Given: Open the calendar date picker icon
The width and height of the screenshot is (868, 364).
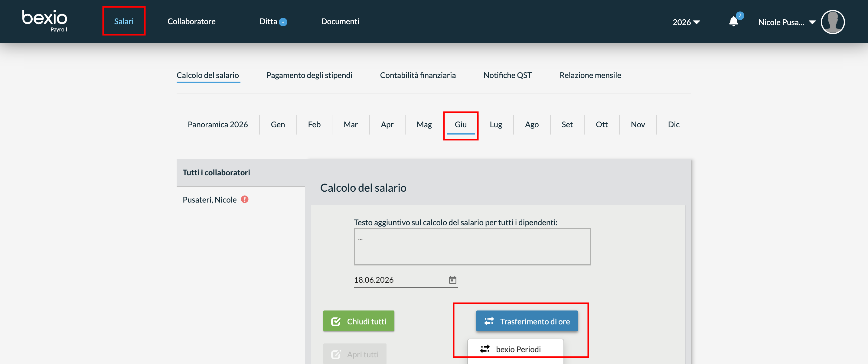Looking at the screenshot, I should (452, 280).
